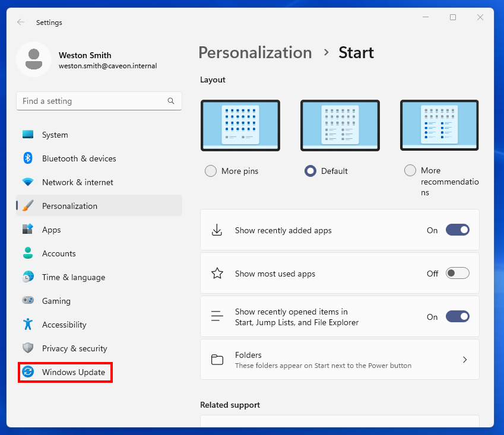The image size is (504, 435).
Task: Click the folder icon in Folders row
Action: click(217, 360)
